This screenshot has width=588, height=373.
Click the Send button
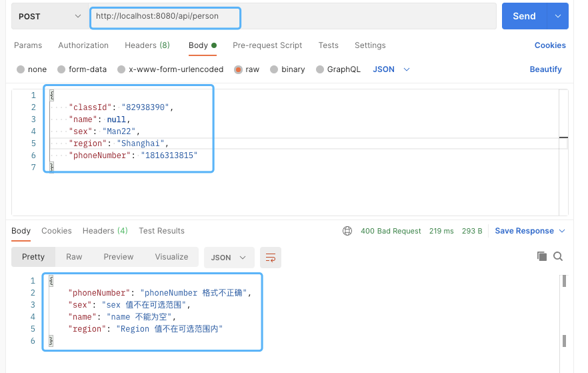tap(523, 16)
